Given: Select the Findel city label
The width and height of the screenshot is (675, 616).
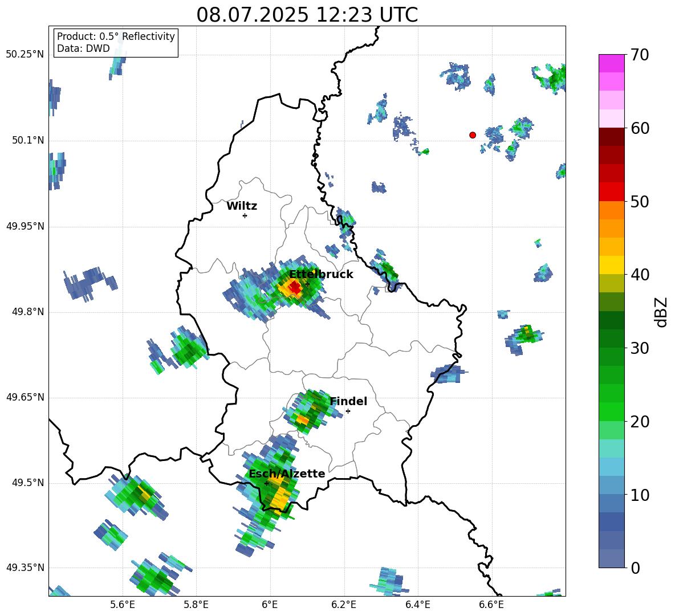Looking at the screenshot, I should coord(348,401).
